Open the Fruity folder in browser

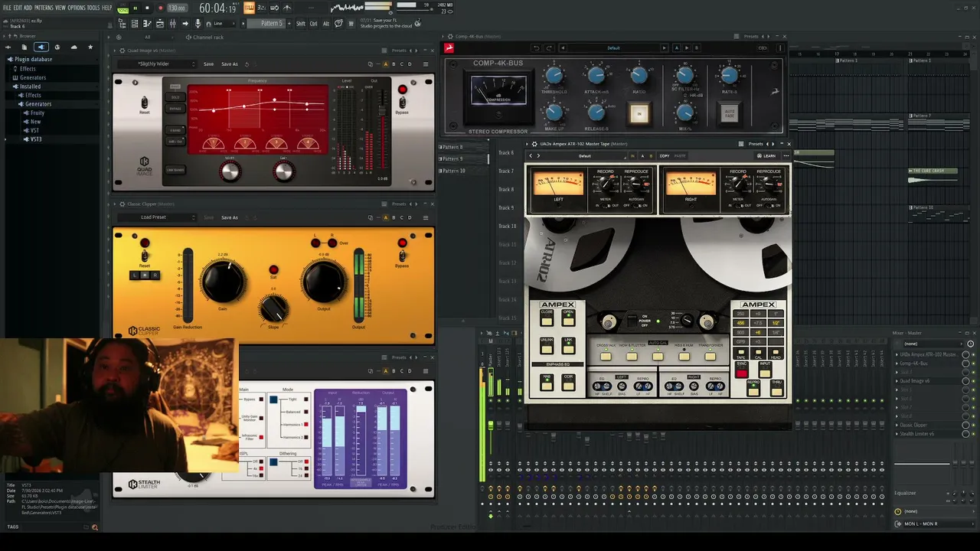pyautogui.click(x=38, y=112)
